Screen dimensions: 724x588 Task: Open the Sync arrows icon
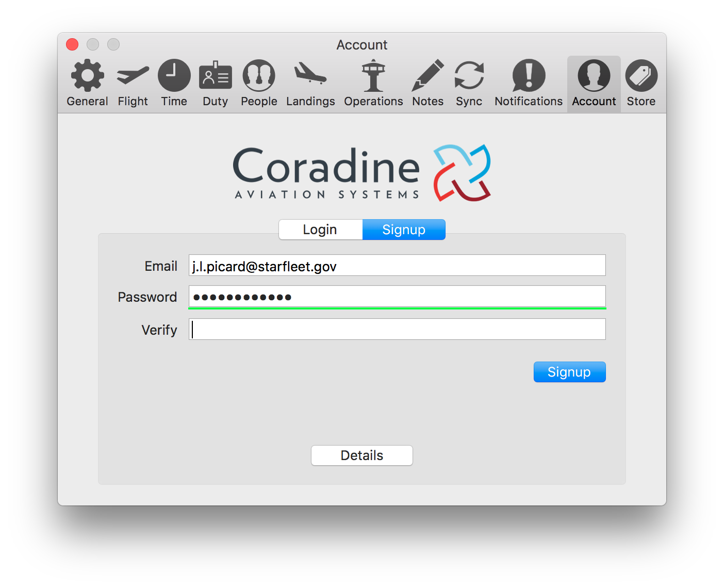[x=469, y=75]
